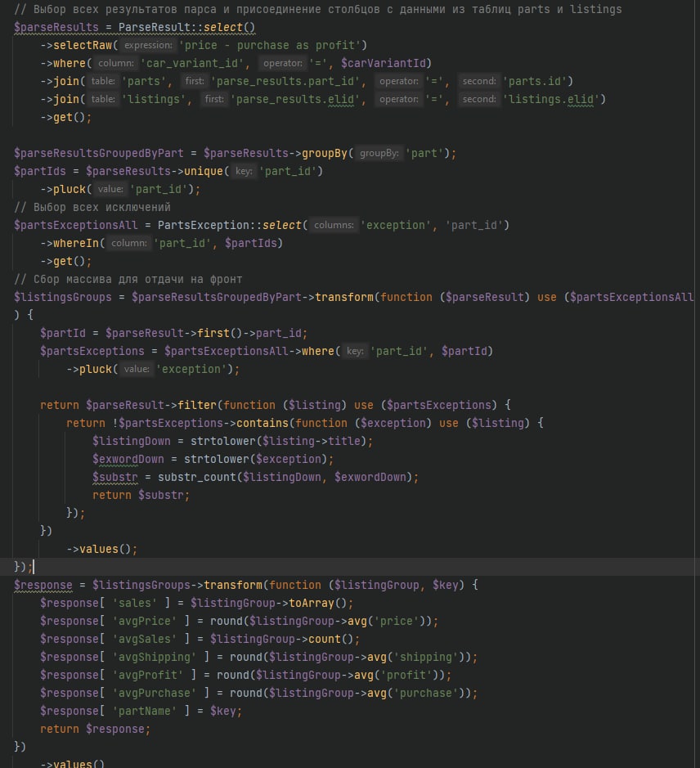Click the $partIds assignment variable
Viewport: 700px width, 768px height.
click(x=40, y=172)
